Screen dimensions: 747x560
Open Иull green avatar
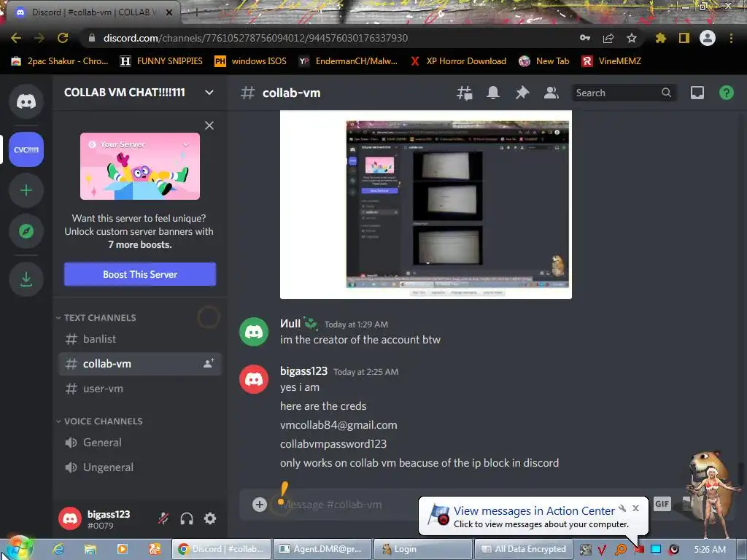pos(253,332)
